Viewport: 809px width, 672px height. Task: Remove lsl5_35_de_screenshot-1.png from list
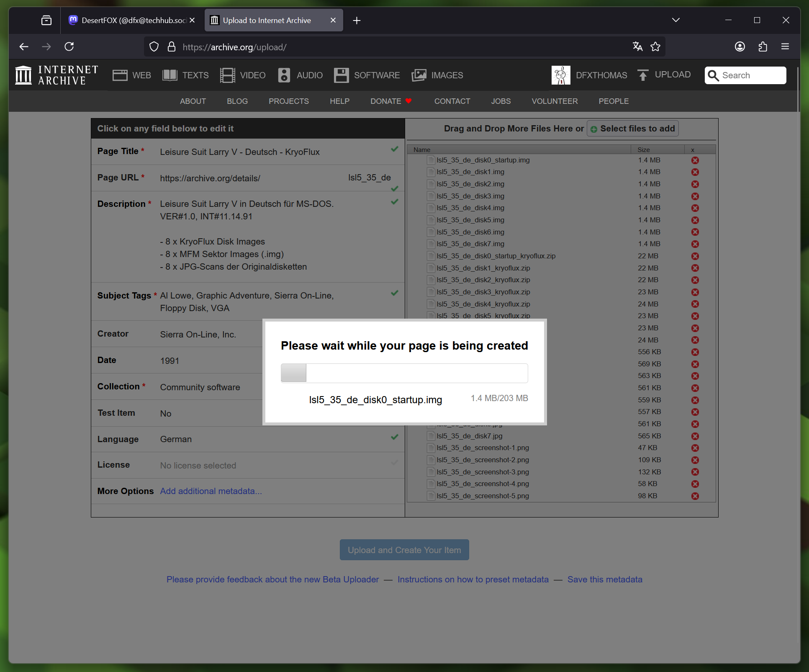coord(695,448)
